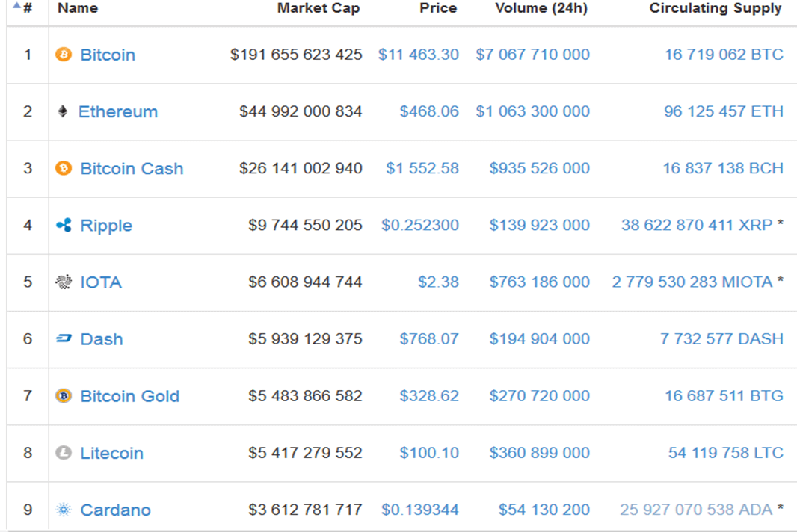
Task: Open the Bitcoin name link
Action: pos(108,55)
